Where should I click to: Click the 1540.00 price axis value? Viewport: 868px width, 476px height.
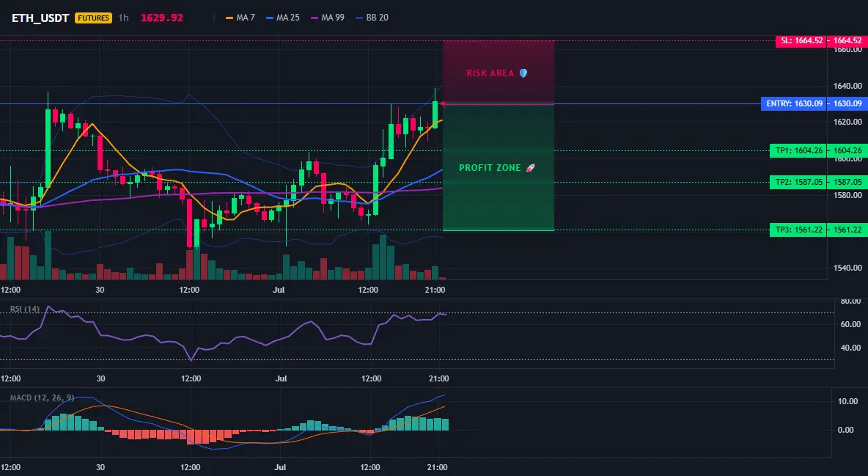(847, 268)
